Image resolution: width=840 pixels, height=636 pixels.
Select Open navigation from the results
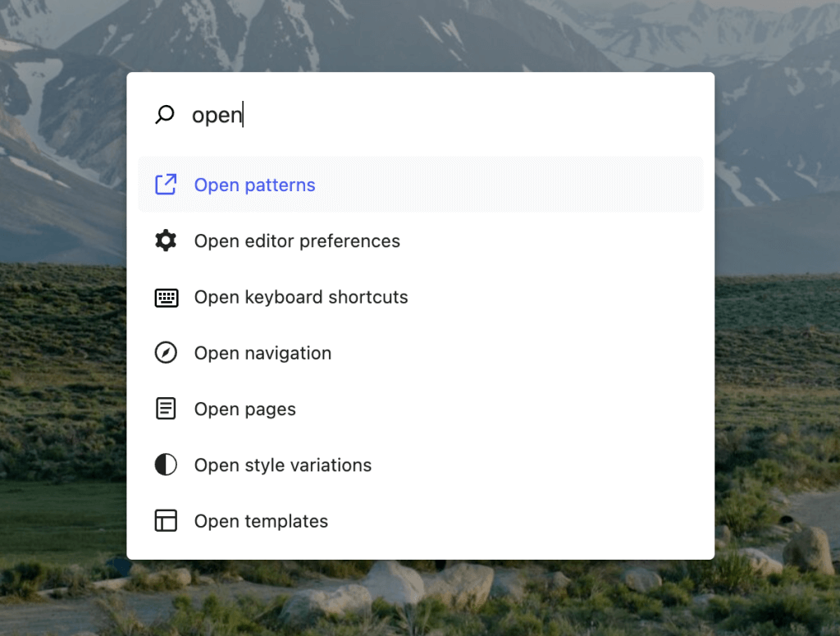[421, 353]
